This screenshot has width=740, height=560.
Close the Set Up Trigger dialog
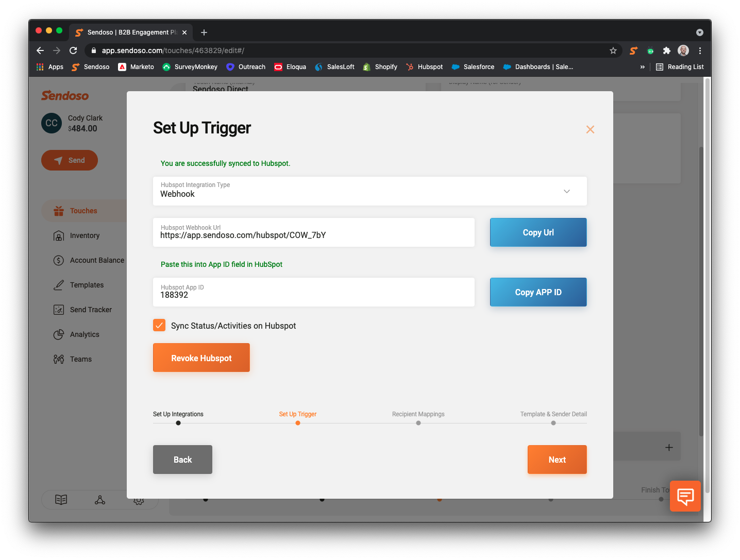tap(590, 130)
